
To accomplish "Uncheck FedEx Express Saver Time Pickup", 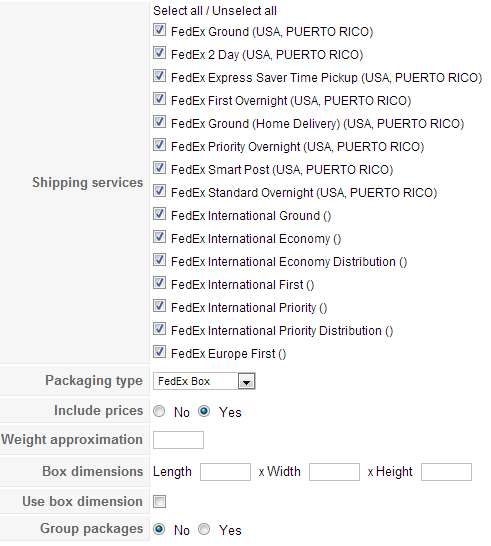I will tap(159, 76).
